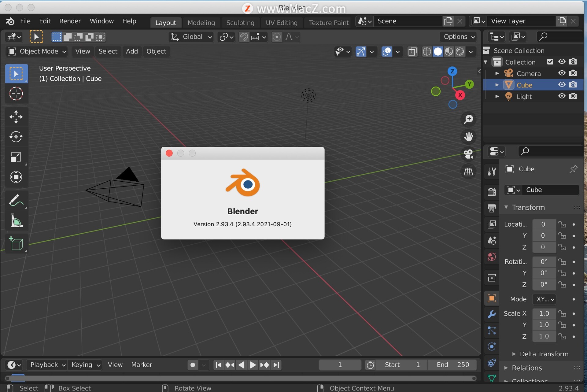Open the Particles properties tab

[x=492, y=330]
